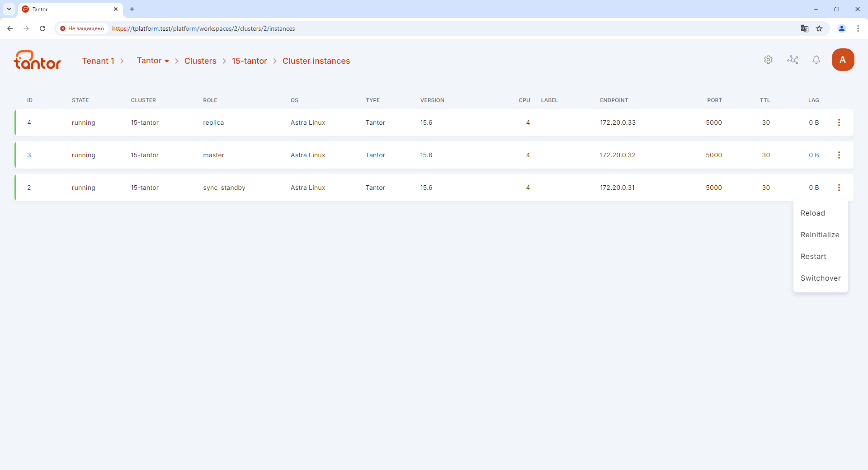Click the replica role cell

click(213, 122)
